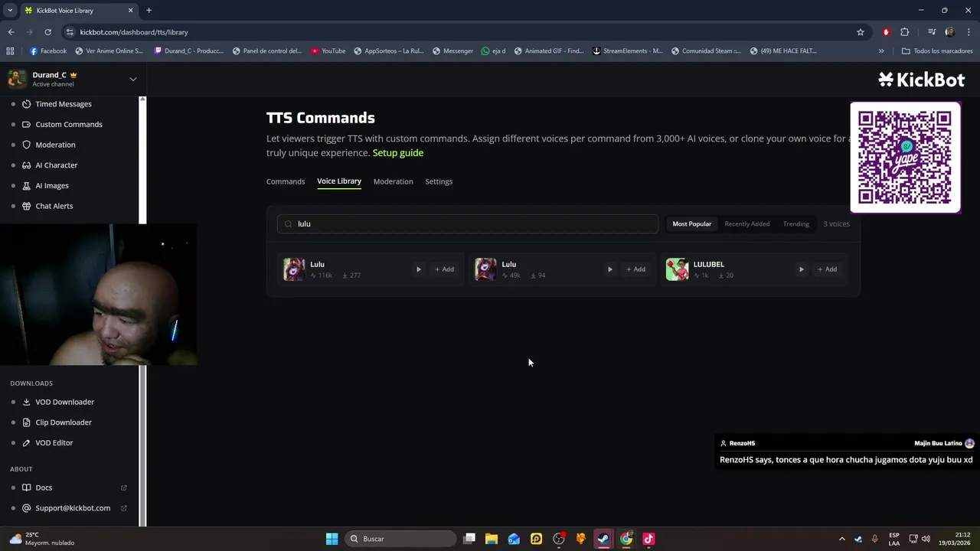Open the Chrome extensions puzzle icon

pos(904,32)
